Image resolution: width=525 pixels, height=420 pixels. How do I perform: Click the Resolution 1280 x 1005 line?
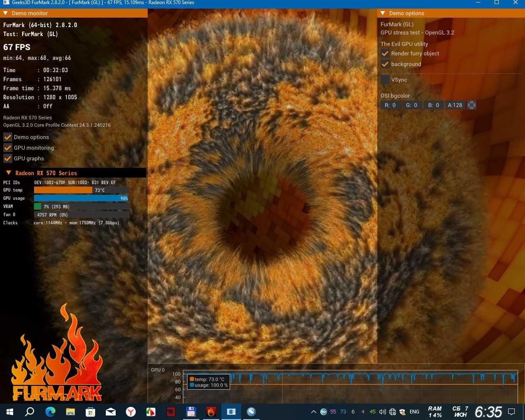tap(40, 97)
